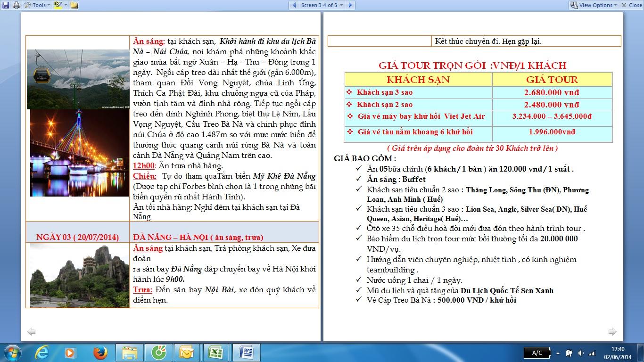Image resolution: width=644 pixels, height=362 pixels.
Task: Click the '2.480.000 vnđ' price cell
Action: 552,105
